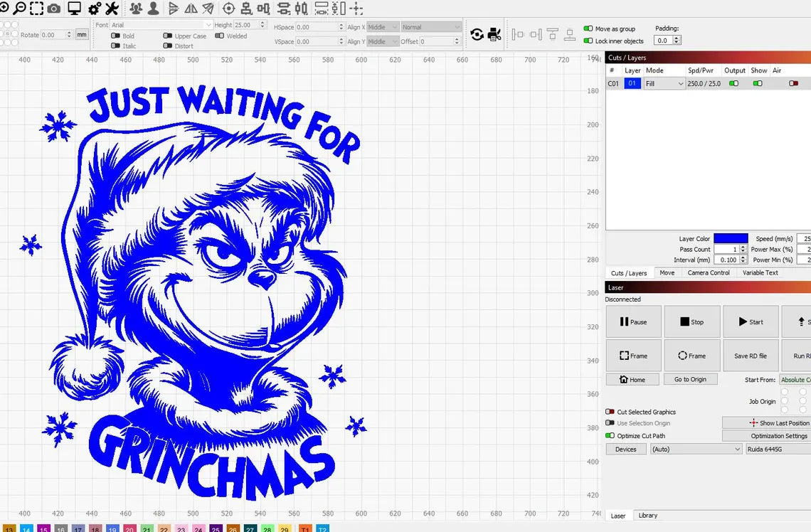Switch to the Library tab
The image size is (811, 532).
pos(647,516)
